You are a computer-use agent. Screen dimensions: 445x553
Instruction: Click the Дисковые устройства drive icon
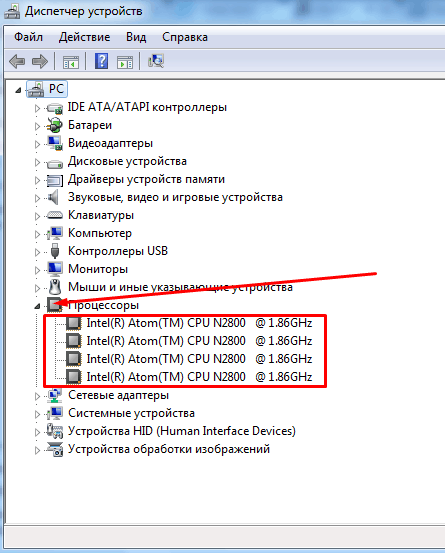[55, 163]
